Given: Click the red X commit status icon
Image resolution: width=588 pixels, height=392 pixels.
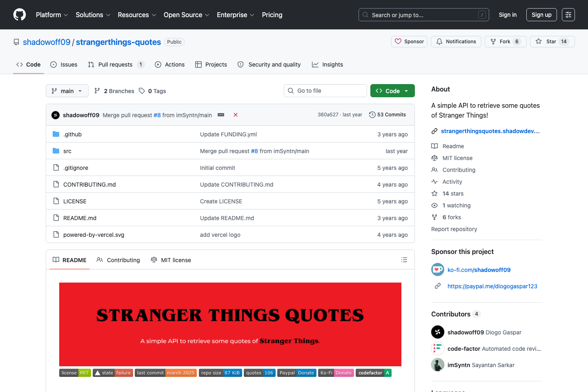Looking at the screenshot, I should pos(236,115).
